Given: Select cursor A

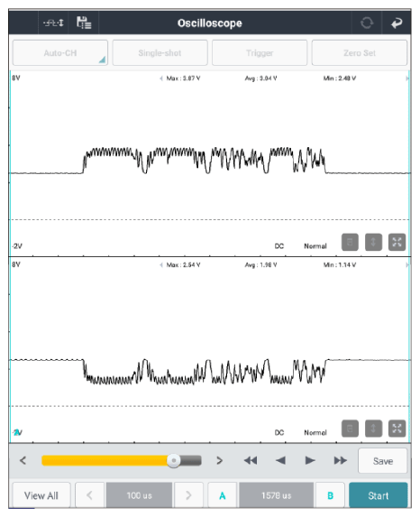Looking at the screenshot, I should [223, 495].
